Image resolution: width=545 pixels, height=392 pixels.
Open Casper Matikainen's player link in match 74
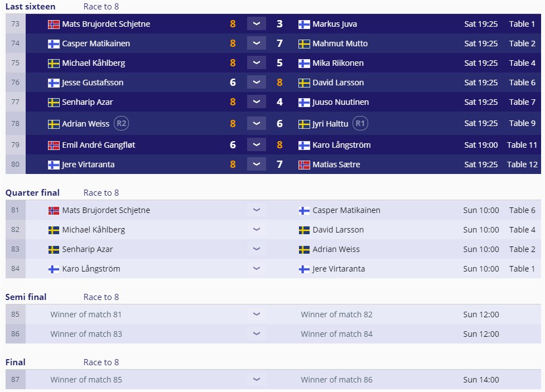click(x=96, y=43)
